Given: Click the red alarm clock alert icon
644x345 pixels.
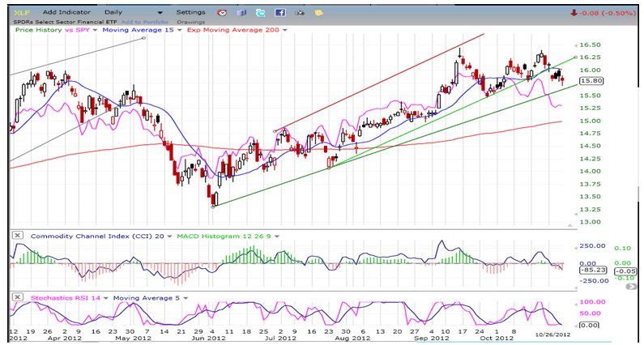Looking at the screenshot, I should point(223,13).
